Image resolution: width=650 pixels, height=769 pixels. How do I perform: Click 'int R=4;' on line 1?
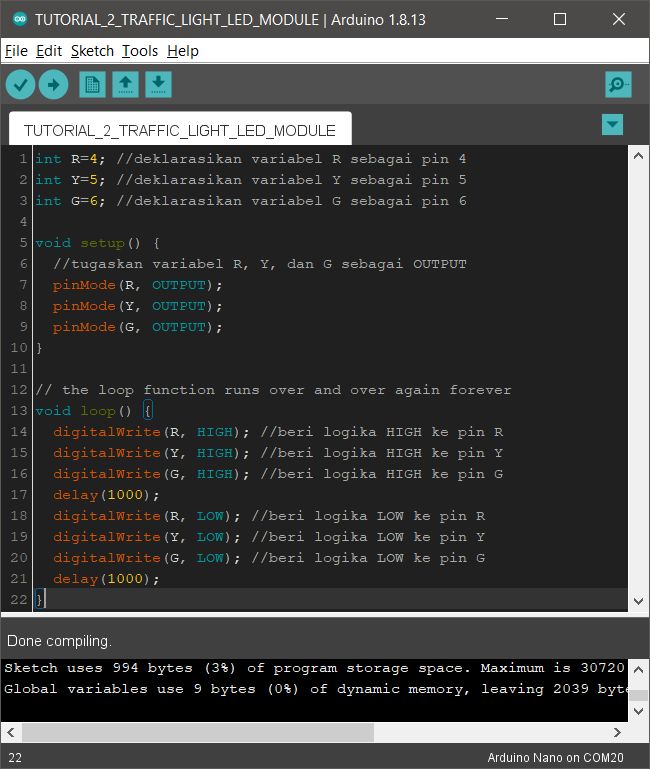[x=70, y=159]
